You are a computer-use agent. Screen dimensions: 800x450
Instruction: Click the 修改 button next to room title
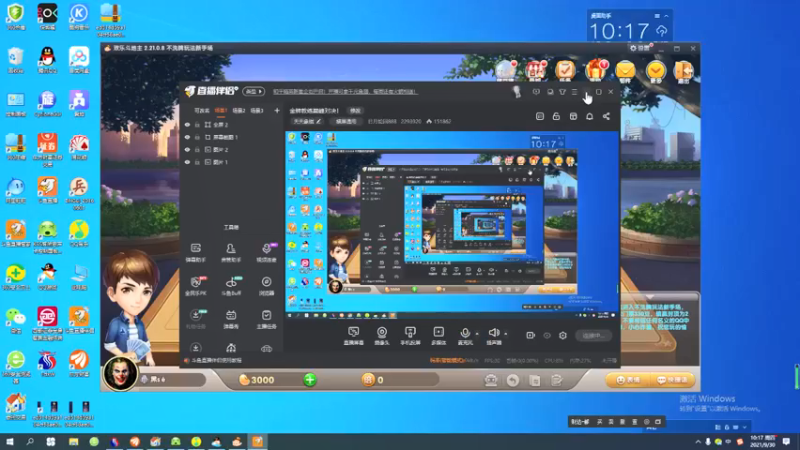355,111
